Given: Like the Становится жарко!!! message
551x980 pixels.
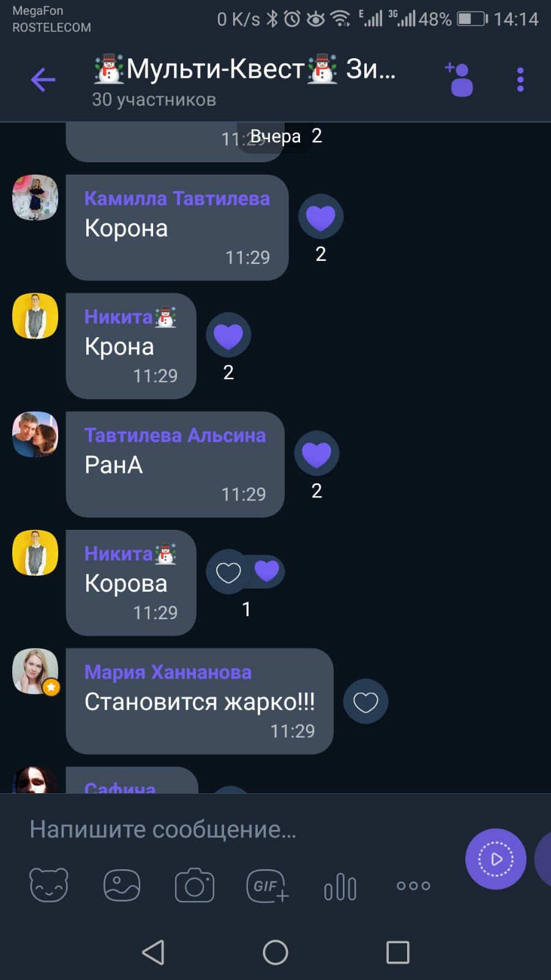Looking at the screenshot, I should pyautogui.click(x=365, y=702).
